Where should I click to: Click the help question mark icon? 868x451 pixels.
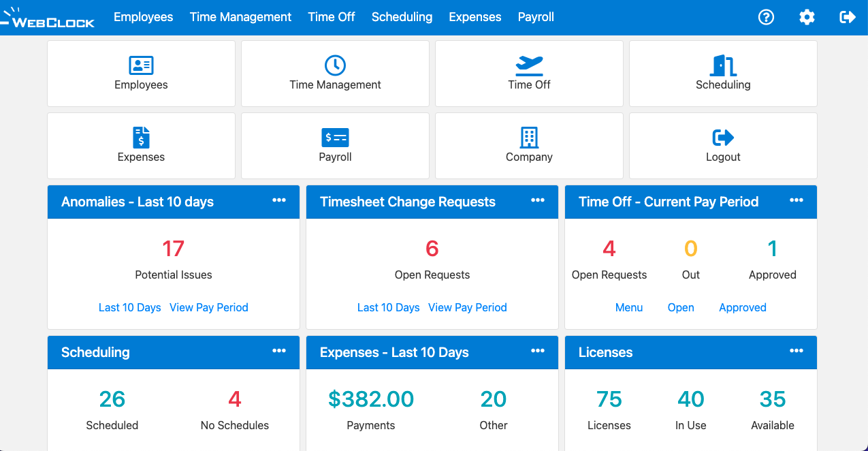point(766,17)
